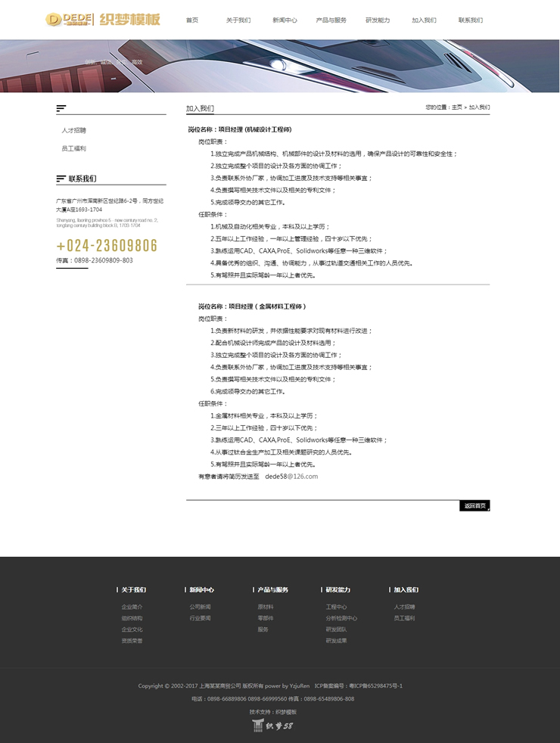Click the dede58@126.com email address
The width and height of the screenshot is (560, 743).
pyautogui.click(x=291, y=477)
